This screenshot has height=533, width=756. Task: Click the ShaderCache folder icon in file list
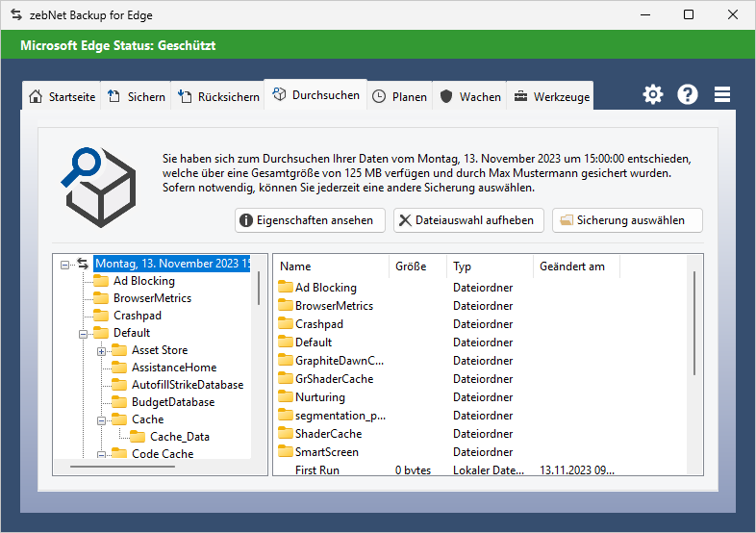coord(286,434)
